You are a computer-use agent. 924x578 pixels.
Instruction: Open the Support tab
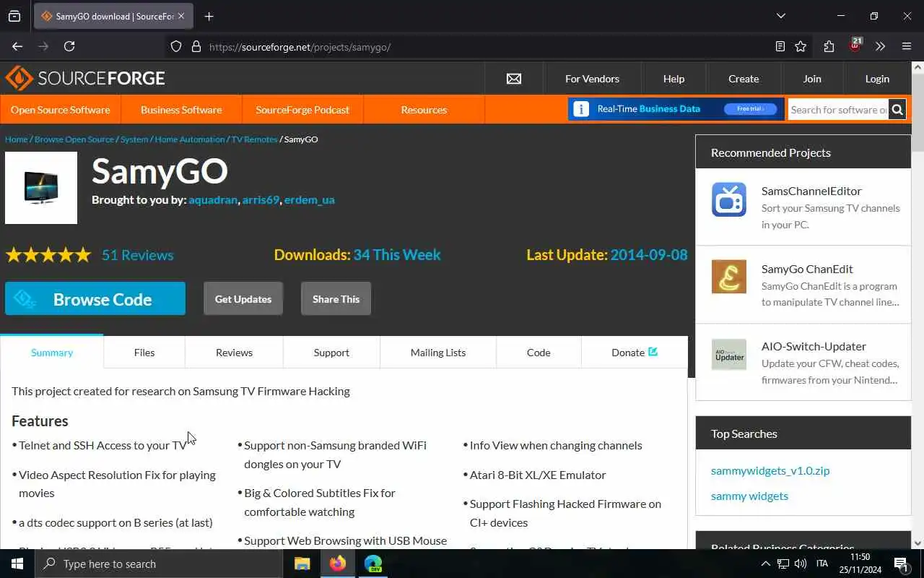point(331,353)
